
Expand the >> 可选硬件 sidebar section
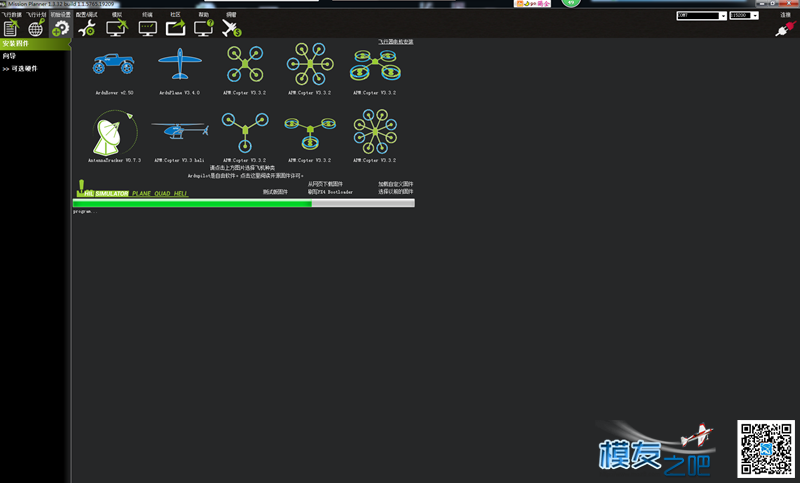(20, 69)
